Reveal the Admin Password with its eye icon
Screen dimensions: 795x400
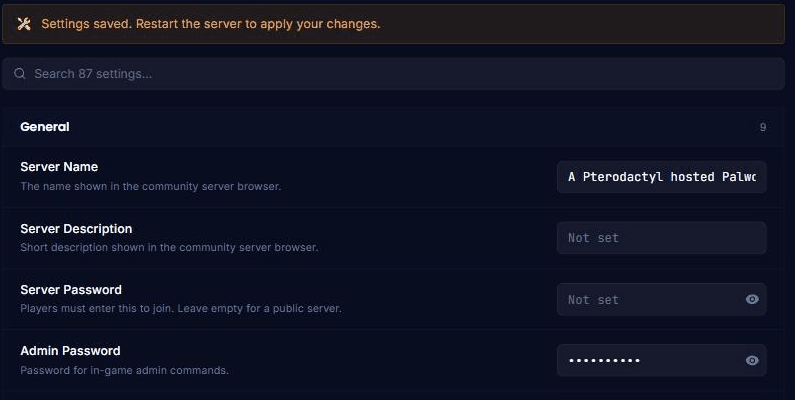point(752,360)
